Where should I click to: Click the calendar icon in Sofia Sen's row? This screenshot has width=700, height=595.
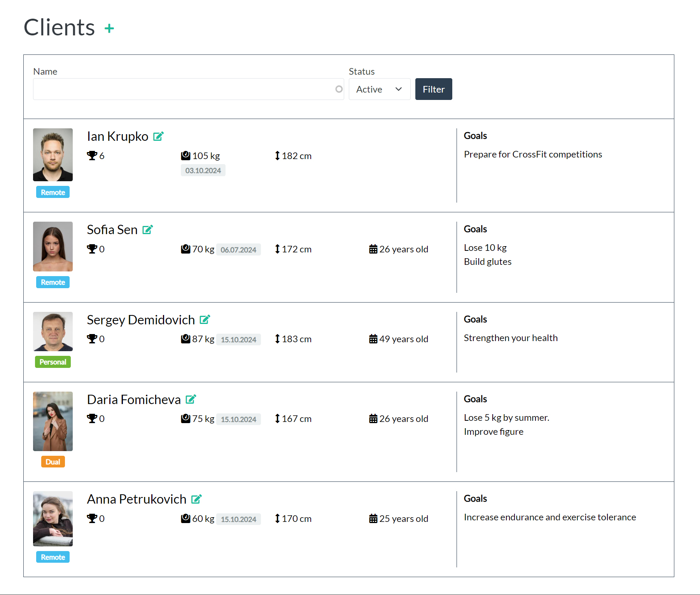(x=373, y=249)
